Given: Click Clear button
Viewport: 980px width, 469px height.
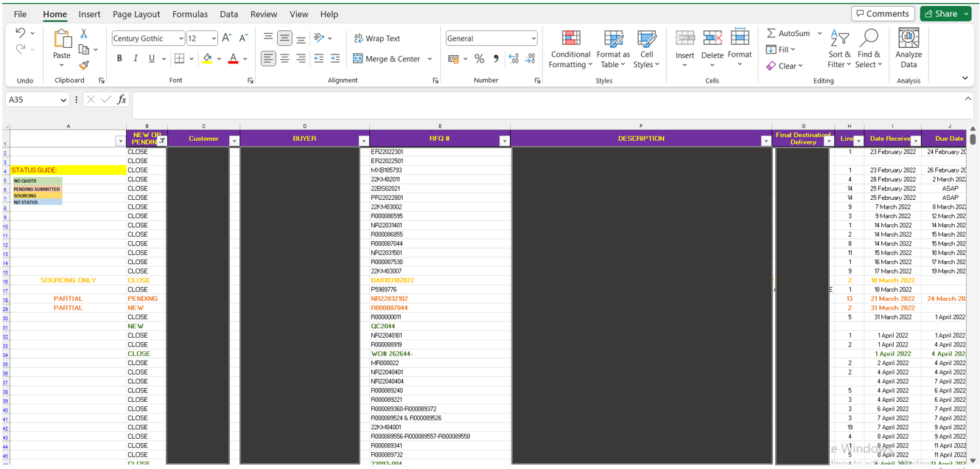Looking at the screenshot, I should [x=782, y=66].
